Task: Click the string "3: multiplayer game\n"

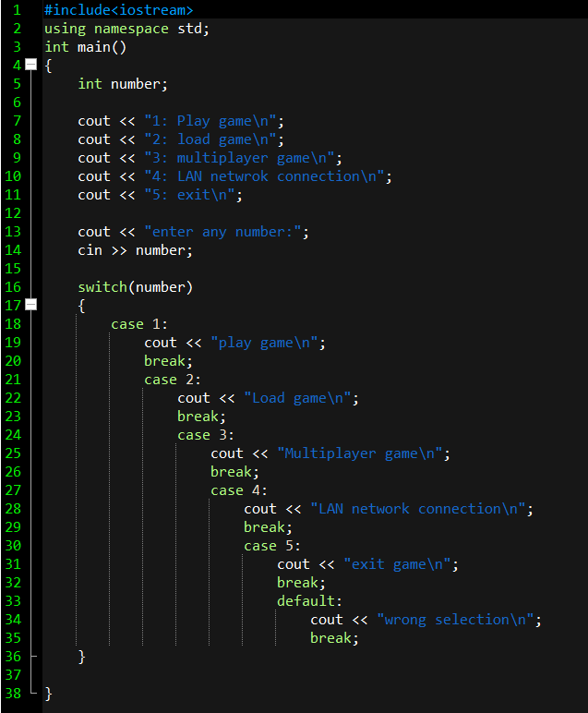Action: click(x=239, y=158)
